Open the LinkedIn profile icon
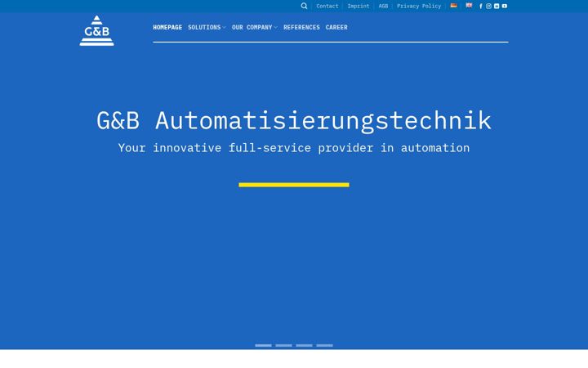588x368 pixels. (497, 6)
